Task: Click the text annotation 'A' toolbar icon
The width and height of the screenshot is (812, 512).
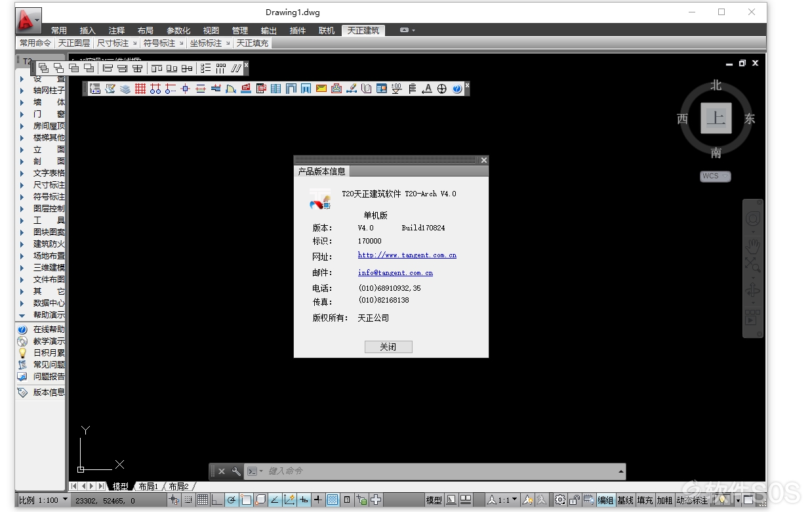Action: [427, 89]
